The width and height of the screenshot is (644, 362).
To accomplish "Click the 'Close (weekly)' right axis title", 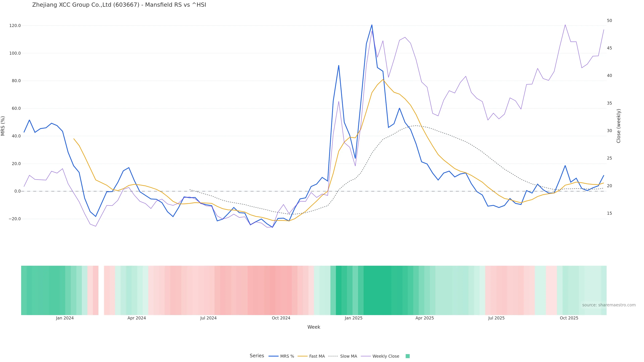I will pos(619,126).
